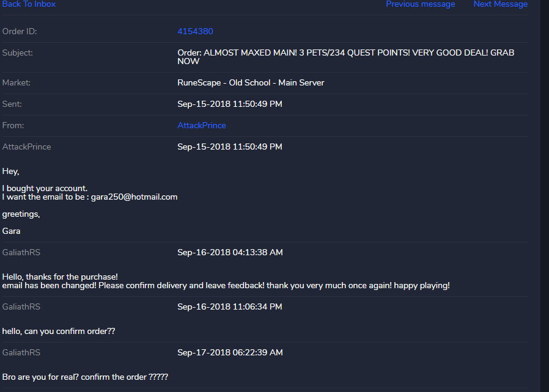The image size is (549, 392).
Task: Click the 'Bro are you for real' message
Action: coord(85,377)
